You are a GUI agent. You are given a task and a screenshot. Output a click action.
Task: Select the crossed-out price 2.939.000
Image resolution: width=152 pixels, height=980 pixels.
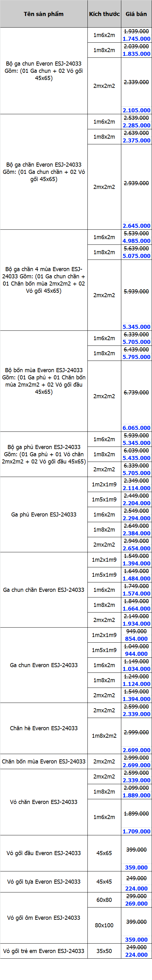click(x=136, y=183)
